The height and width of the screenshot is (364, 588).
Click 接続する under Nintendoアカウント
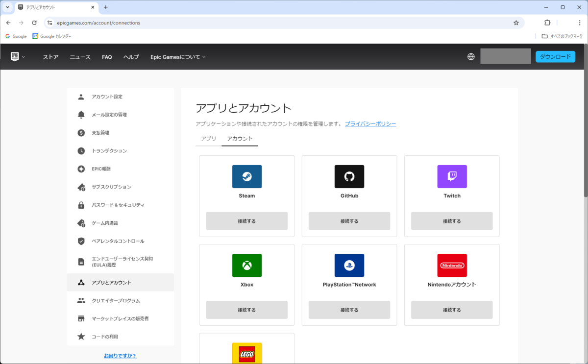tap(452, 310)
